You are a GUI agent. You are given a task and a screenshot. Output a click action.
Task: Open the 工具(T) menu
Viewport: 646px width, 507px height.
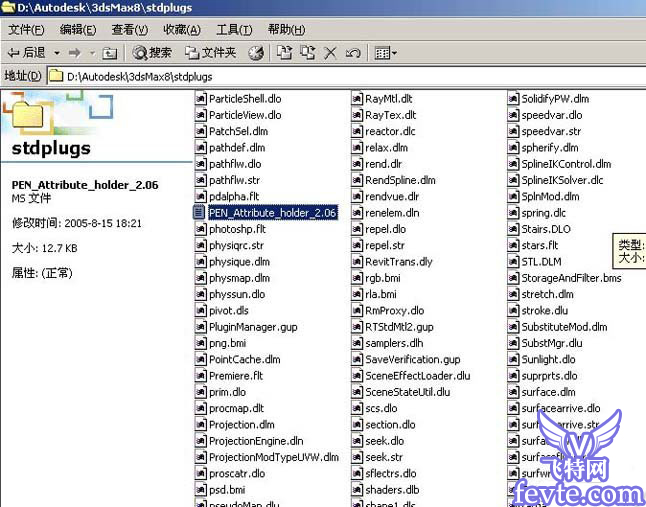pyautogui.click(x=234, y=30)
